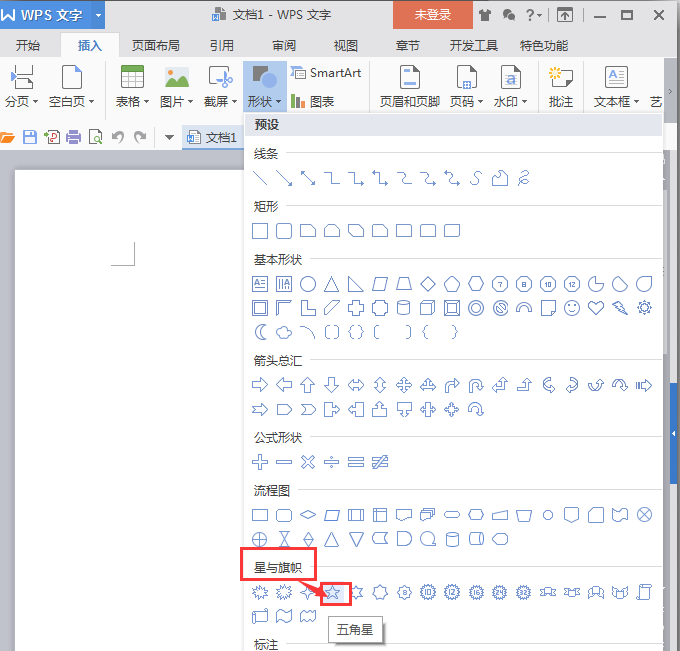Pick the division sign formula shape
Image resolution: width=680 pixels, height=651 pixels.
coord(332,462)
